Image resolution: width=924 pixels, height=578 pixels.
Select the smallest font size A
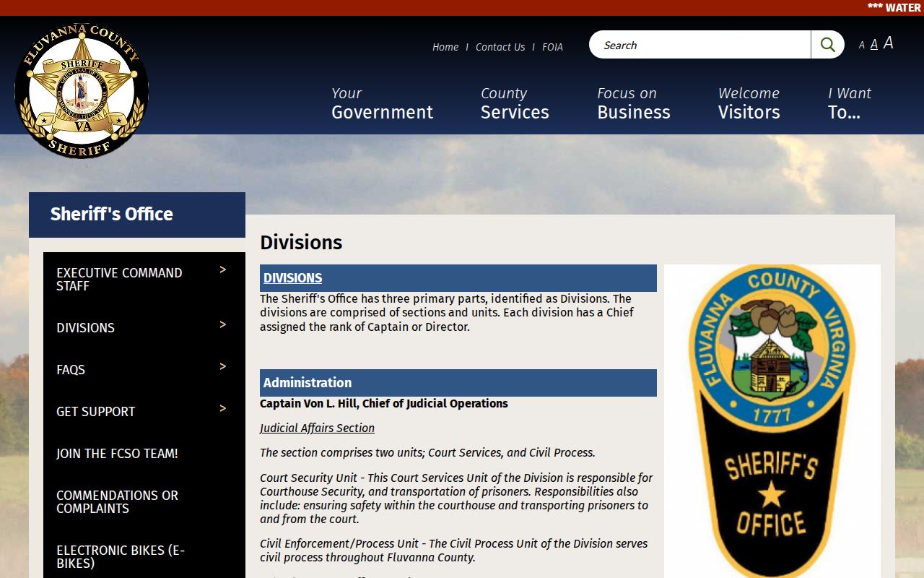click(x=861, y=46)
